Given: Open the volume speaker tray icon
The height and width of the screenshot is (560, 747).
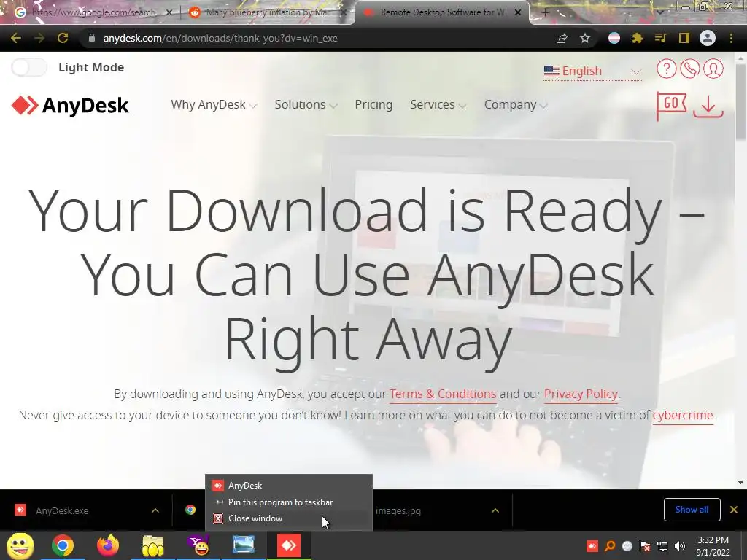Looking at the screenshot, I should [x=680, y=545].
